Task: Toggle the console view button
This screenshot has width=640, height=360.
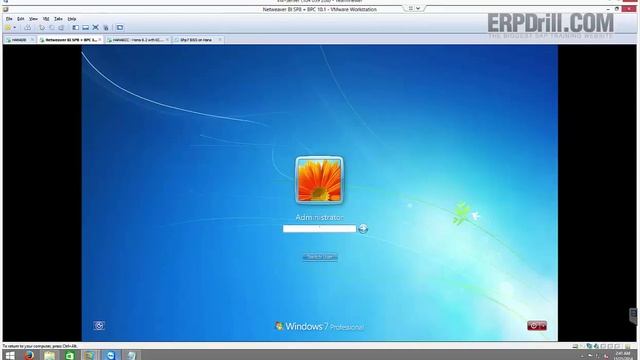Action: click(120, 28)
